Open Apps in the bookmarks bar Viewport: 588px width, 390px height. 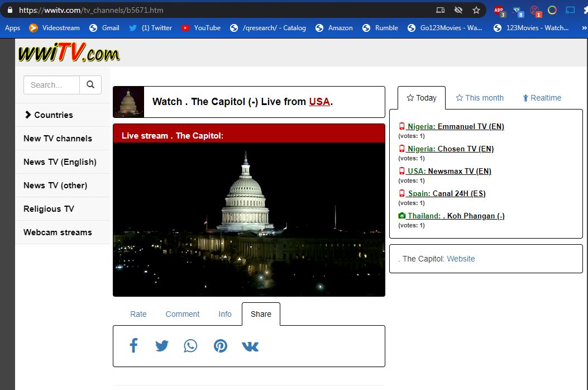pyautogui.click(x=12, y=28)
